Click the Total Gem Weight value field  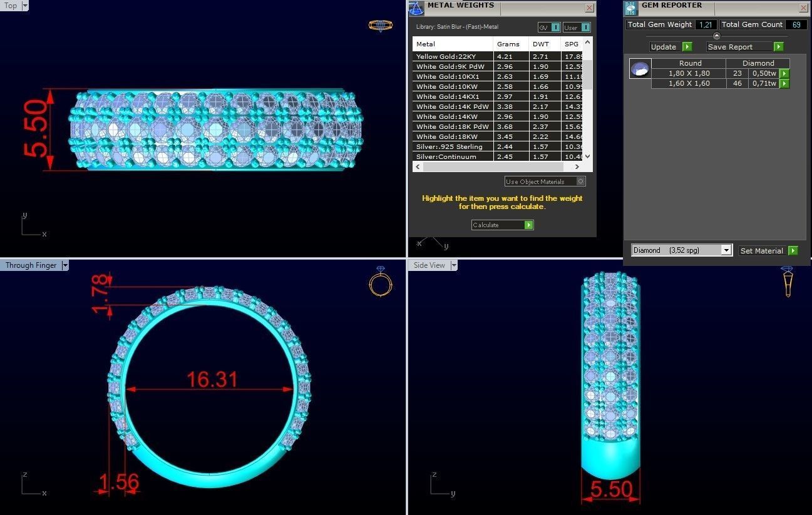(x=706, y=24)
